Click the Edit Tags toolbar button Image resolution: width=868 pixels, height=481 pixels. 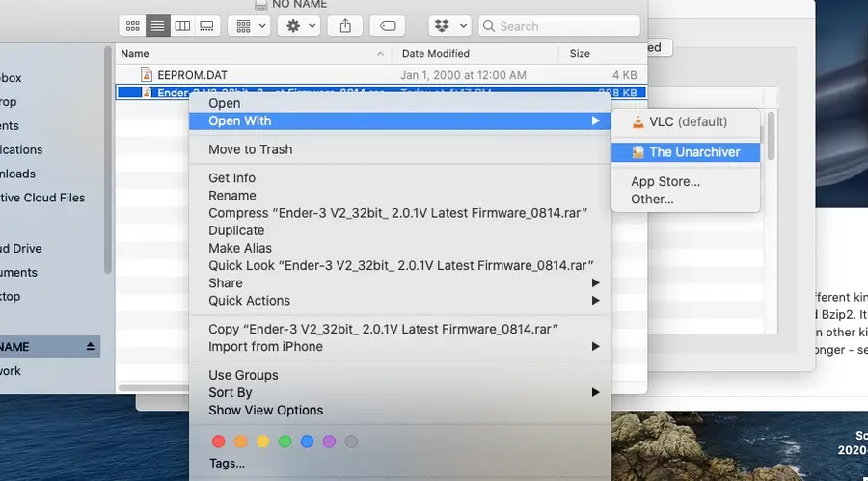[388, 26]
